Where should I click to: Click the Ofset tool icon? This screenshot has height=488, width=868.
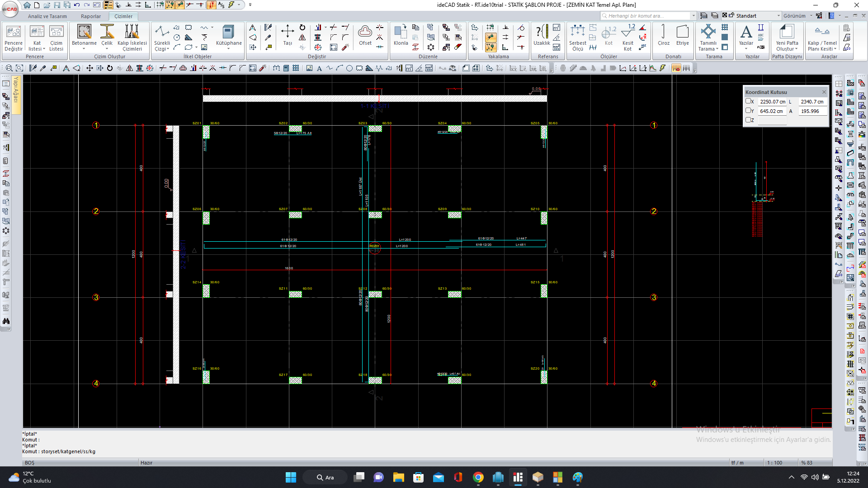[365, 35]
